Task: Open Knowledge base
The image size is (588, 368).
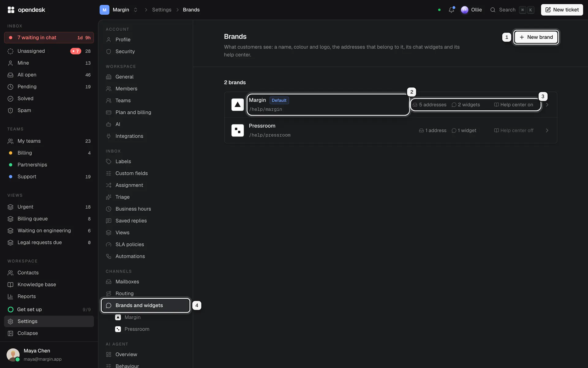Action: [49, 285]
